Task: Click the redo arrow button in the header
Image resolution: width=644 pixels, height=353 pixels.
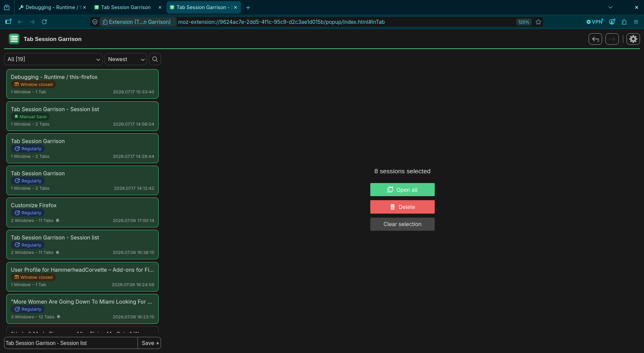Action: (612, 39)
